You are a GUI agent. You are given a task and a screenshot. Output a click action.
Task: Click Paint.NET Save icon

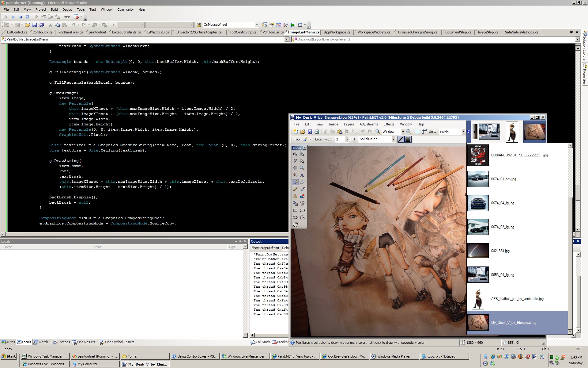pyautogui.click(x=310, y=132)
